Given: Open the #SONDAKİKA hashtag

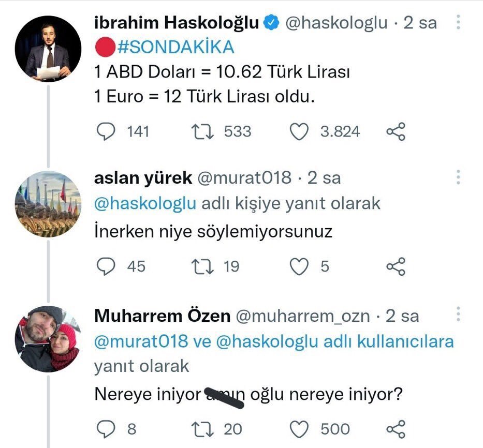Looking at the screenshot, I should [175, 48].
